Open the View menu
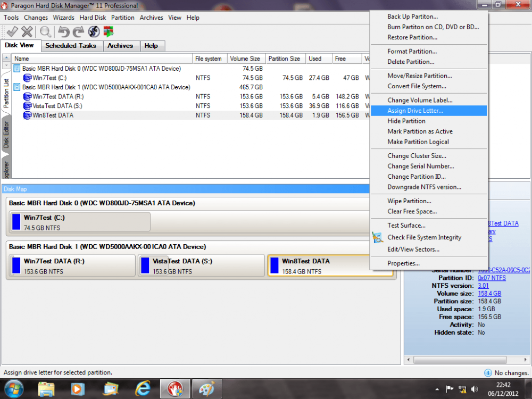The width and height of the screenshot is (532, 399). [174, 18]
